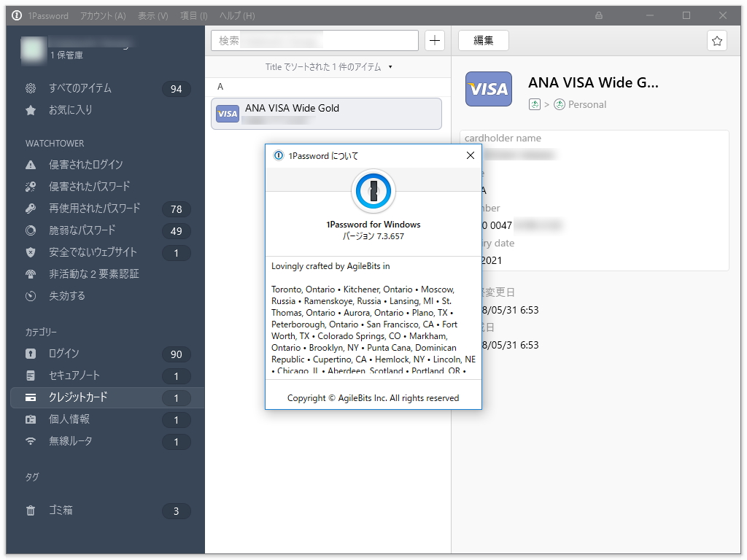Screen dimensions: 747x560
Task: Click the lock icon in the title bar
Action: pyautogui.click(x=598, y=15)
